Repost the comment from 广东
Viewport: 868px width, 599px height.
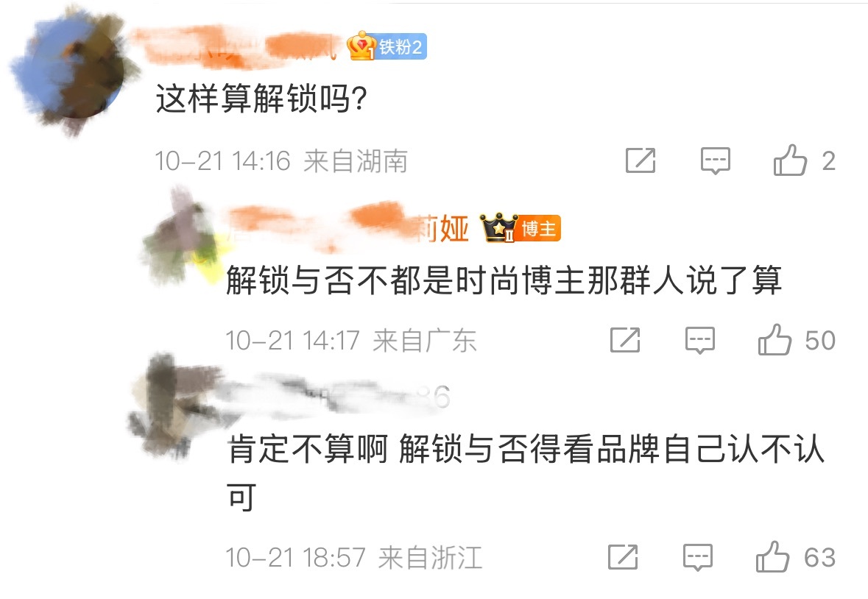[x=625, y=339]
